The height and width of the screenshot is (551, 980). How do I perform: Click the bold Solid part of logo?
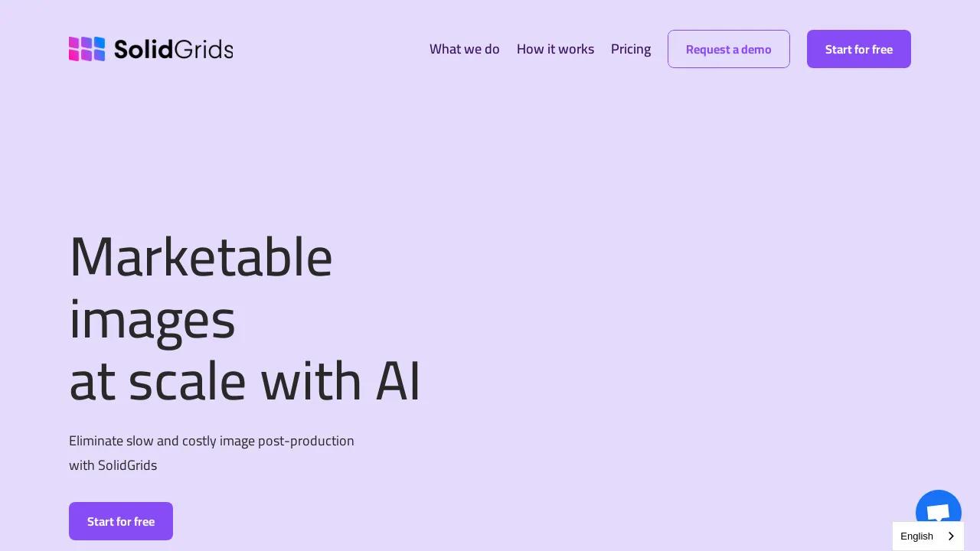(x=143, y=49)
